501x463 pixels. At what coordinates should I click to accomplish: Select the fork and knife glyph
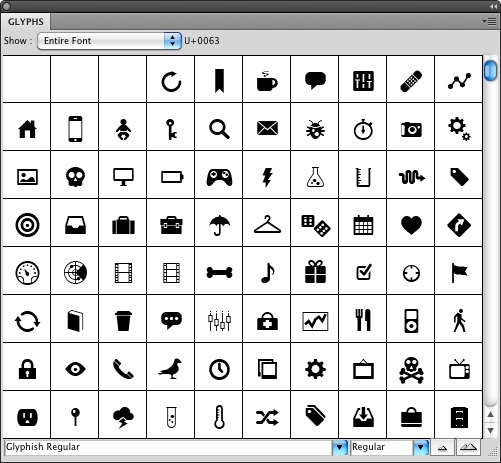[x=363, y=320]
